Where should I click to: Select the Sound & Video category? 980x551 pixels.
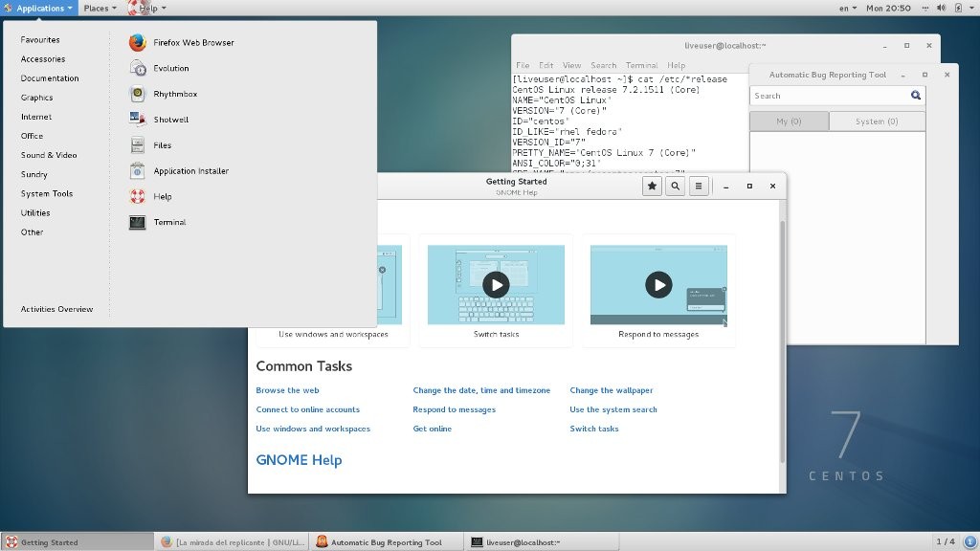49,155
